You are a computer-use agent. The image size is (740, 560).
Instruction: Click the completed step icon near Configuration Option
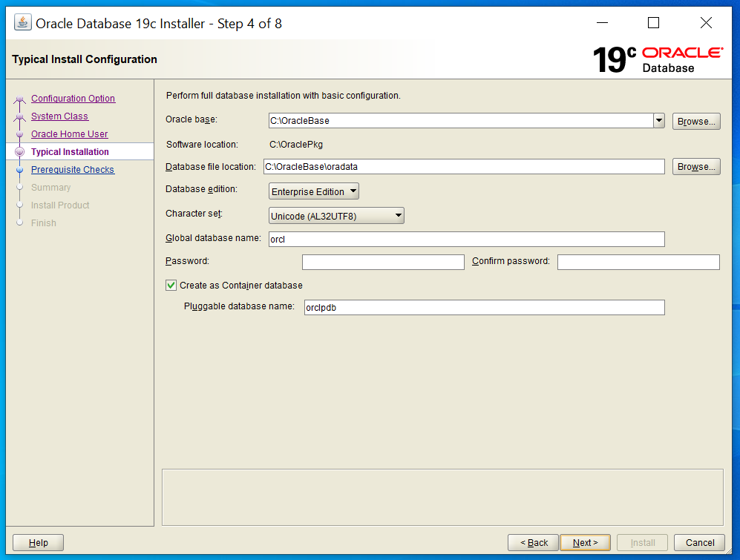click(x=20, y=98)
